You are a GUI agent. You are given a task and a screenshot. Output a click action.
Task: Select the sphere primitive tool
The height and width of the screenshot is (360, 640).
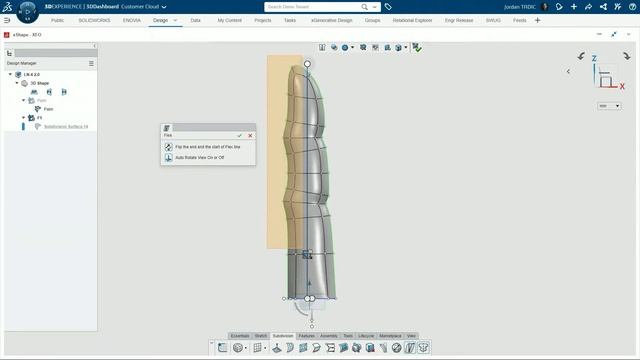[x=237, y=348]
